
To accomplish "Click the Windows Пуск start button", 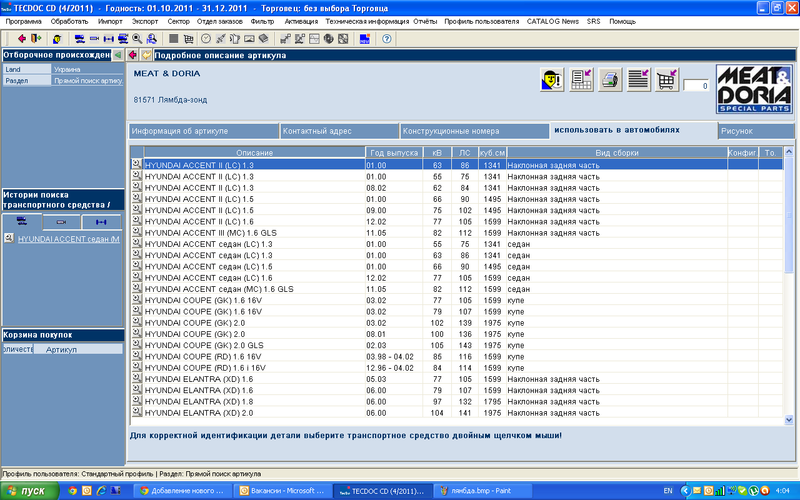I will (28, 491).
